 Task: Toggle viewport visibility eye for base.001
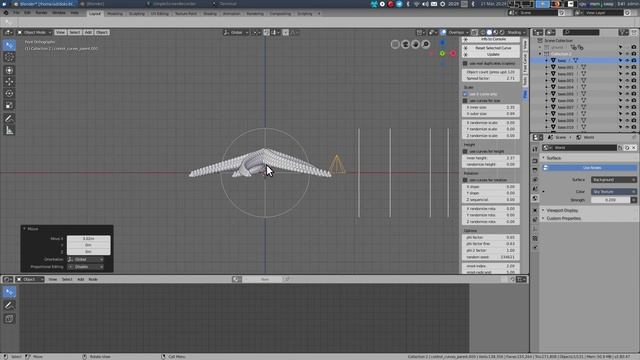click(x=627, y=67)
